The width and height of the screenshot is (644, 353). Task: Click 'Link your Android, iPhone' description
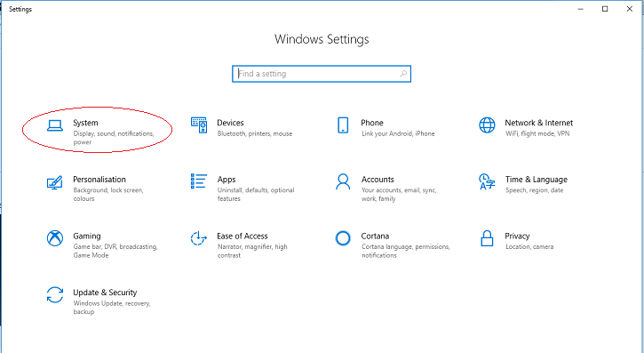click(x=398, y=133)
